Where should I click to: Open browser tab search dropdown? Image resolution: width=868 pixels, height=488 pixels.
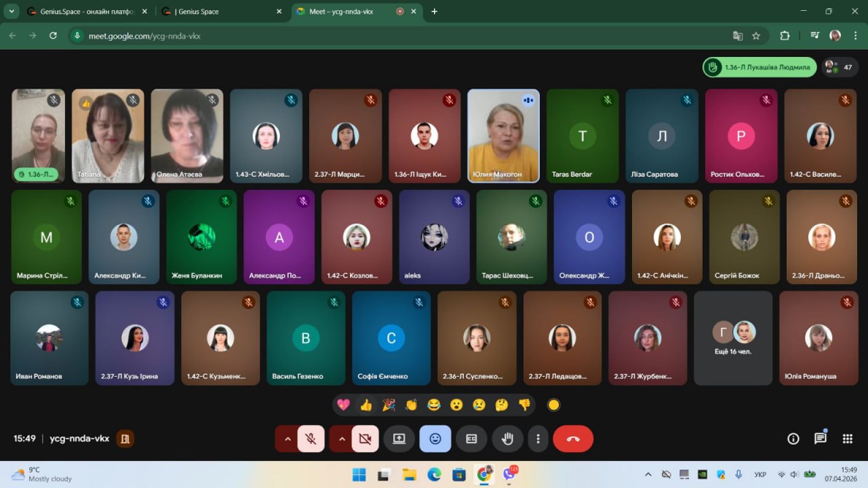click(x=12, y=12)
